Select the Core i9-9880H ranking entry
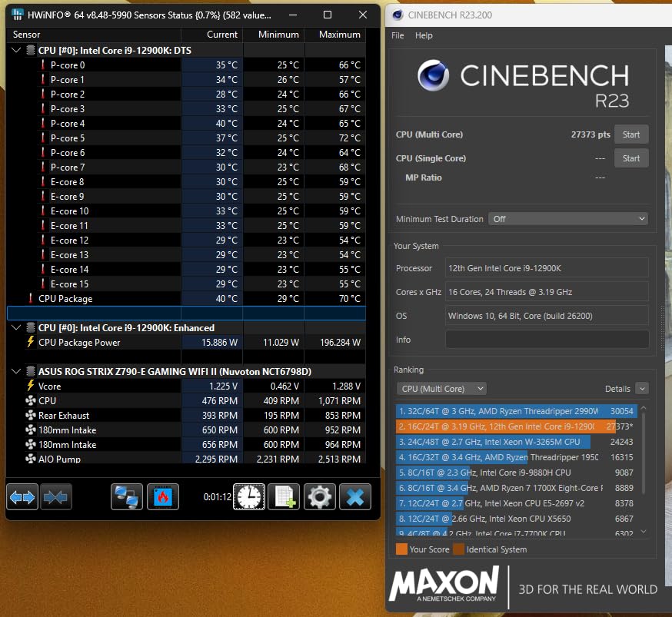 pyautogui.click(x=516, y=473)
